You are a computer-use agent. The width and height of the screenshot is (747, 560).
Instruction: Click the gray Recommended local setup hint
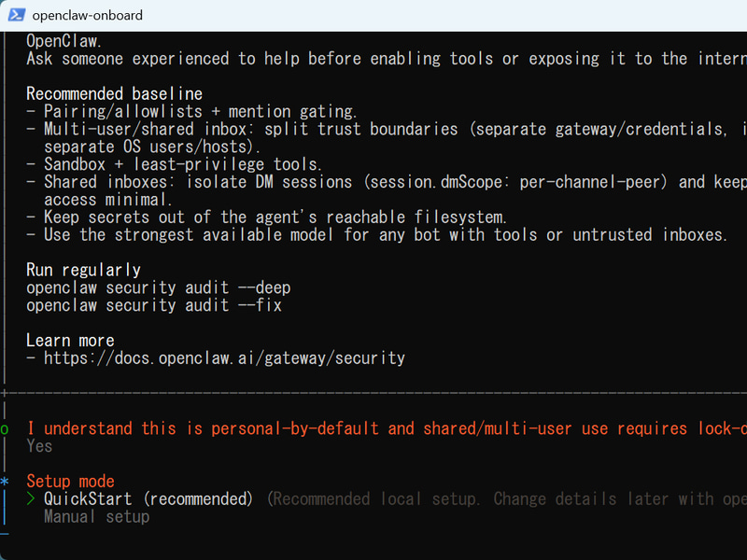(x=506, y=499)
